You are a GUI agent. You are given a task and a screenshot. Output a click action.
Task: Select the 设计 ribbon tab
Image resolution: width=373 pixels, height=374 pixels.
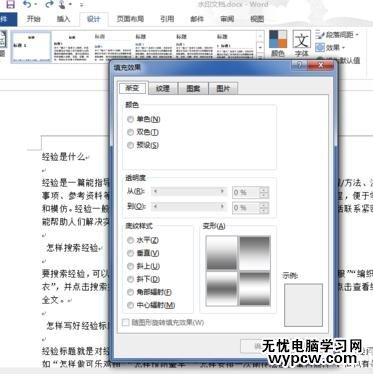click(x=93, y=19)
